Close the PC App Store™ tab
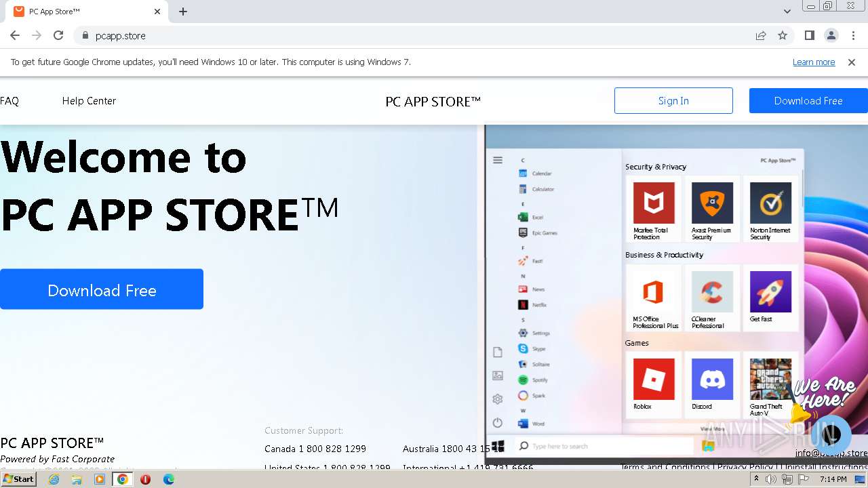Viewport: 868px width, 488px height. click(157, 12)
